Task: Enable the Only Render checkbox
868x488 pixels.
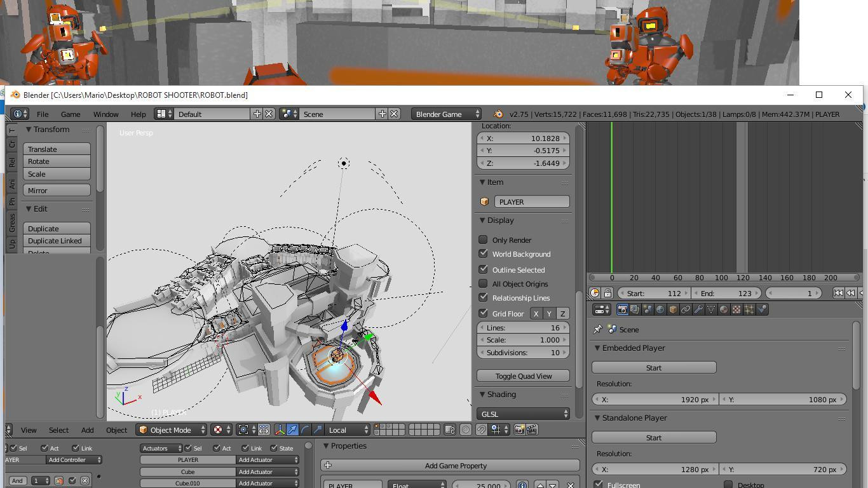Action: coord(483,240)
